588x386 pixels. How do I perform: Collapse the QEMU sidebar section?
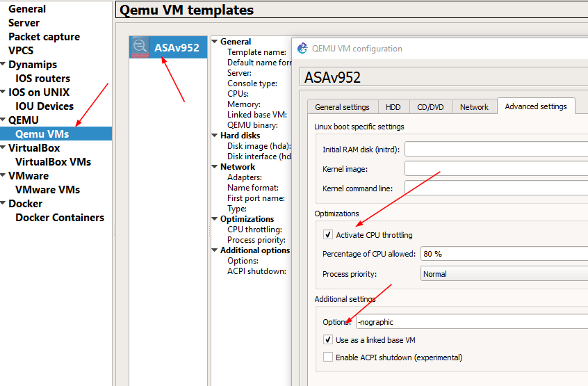(3, 120)
